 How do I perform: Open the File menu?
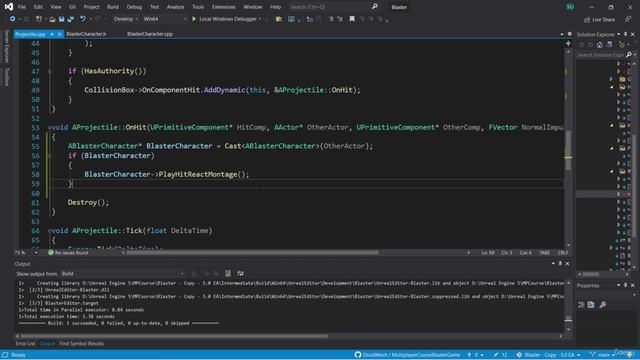pos(22,7)
